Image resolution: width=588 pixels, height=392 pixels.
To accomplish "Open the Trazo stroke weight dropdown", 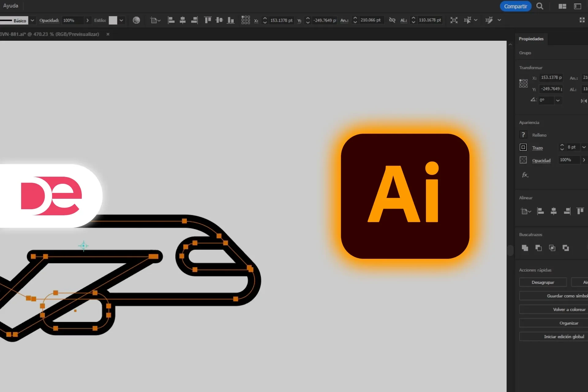I will 584,147.
